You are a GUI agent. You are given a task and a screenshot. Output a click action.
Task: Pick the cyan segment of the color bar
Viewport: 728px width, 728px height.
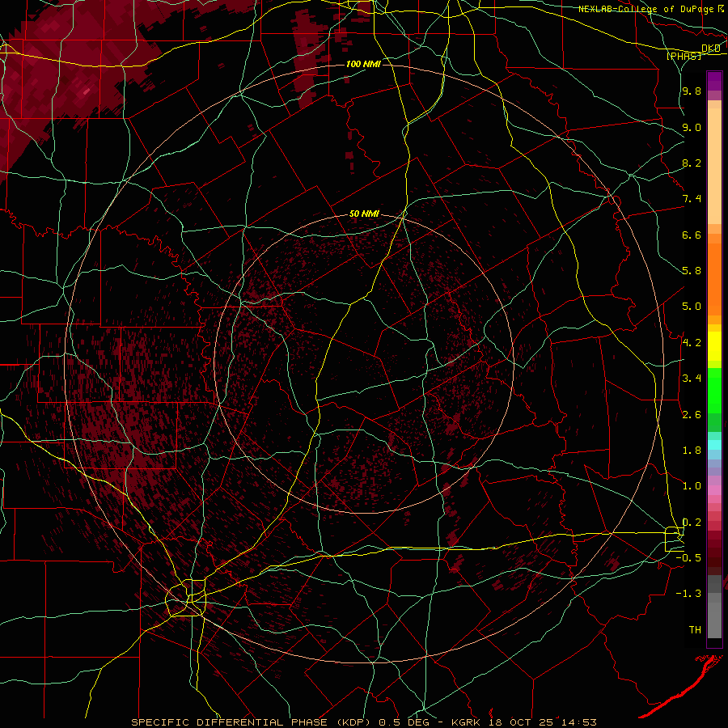[714, 445]
